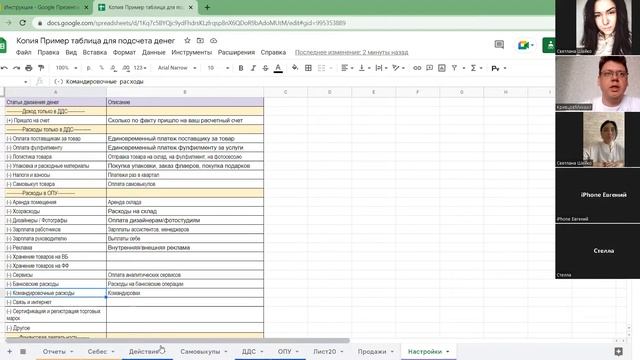This screenshot has height=360, width=640.
Task: Toggle italic formatting
Action: 253,68
